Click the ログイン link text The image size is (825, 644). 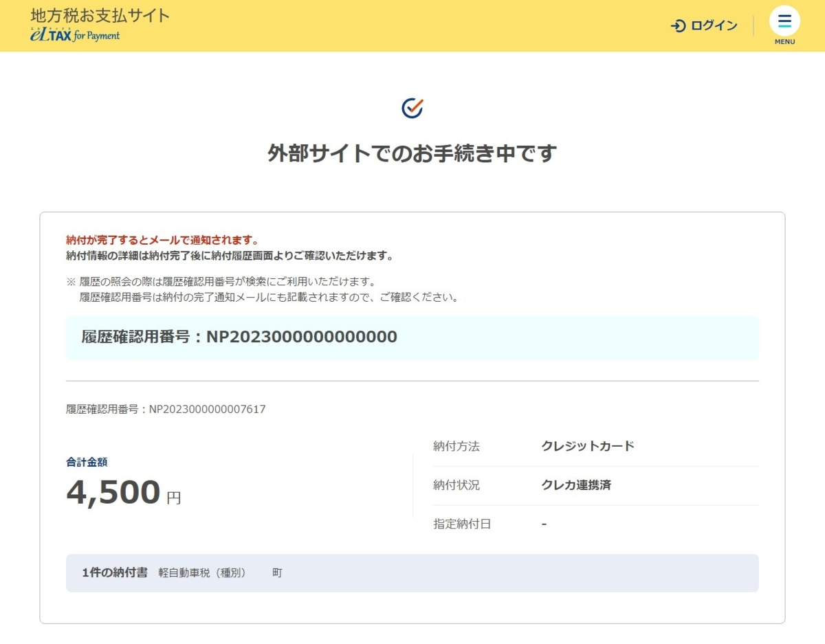click(714, 26)
